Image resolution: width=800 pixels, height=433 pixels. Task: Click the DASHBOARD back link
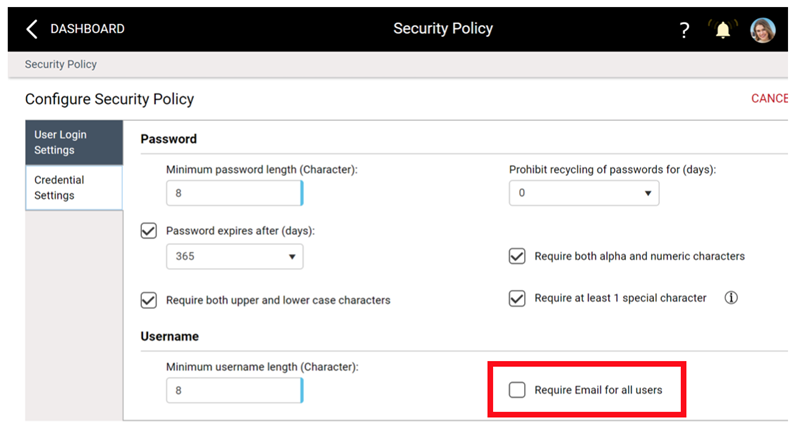(x=87, y=29)
